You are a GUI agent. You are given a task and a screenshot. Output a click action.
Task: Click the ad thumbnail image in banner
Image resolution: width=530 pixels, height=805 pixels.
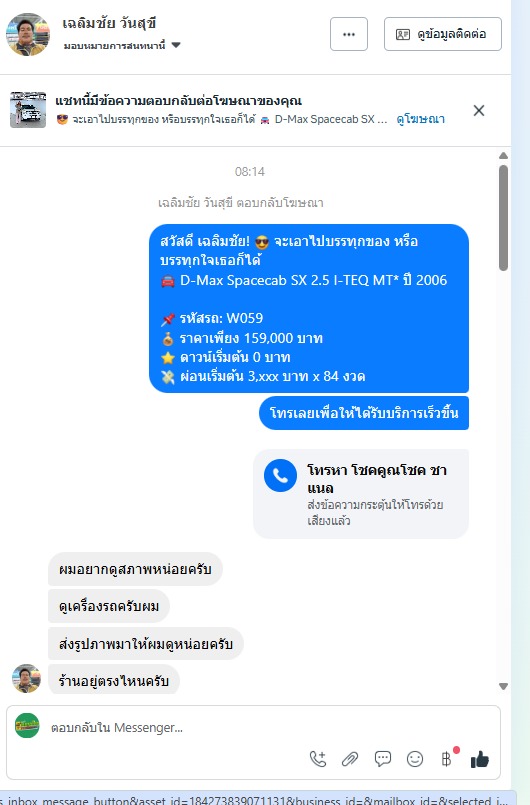coord(28,110)
